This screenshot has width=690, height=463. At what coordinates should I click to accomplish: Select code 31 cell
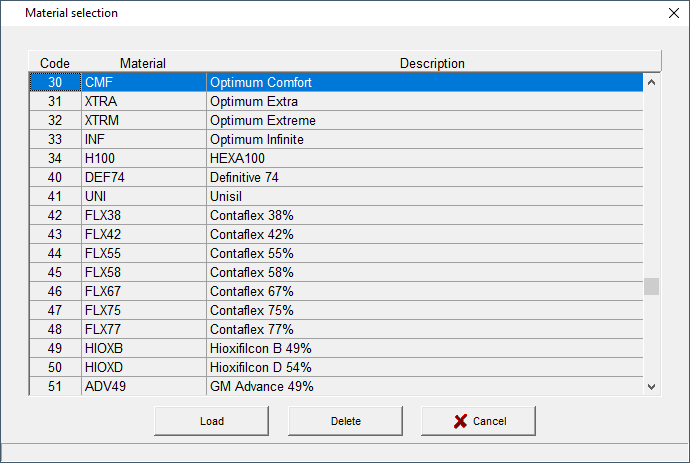55,101
